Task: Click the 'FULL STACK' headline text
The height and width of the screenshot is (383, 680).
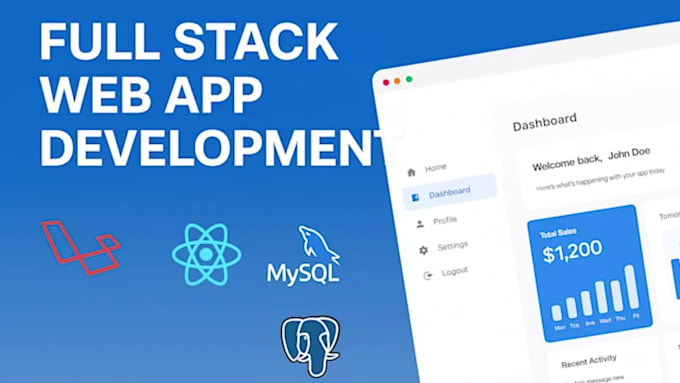Action: (x=189, y=41)
